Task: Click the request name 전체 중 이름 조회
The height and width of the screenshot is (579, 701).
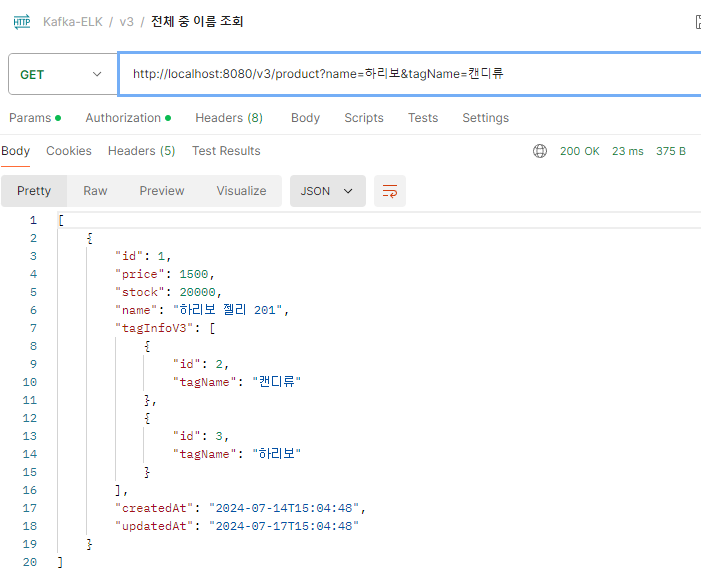Action: [197, 21]
